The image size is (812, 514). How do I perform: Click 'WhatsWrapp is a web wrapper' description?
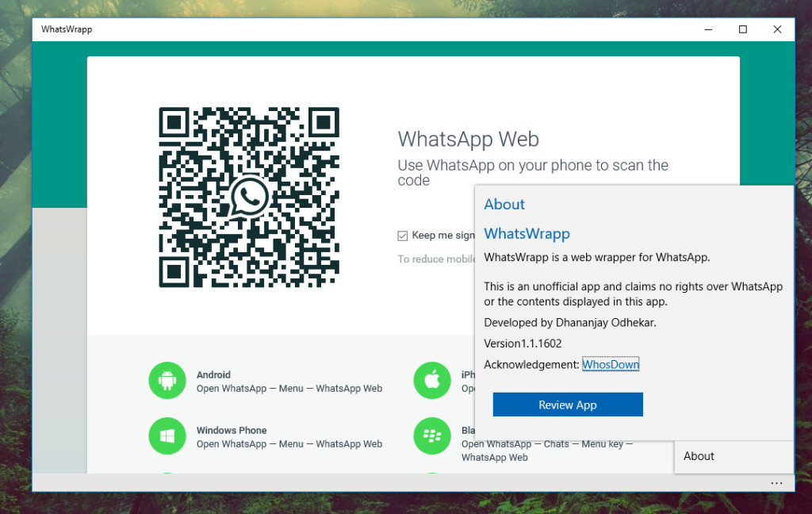click(597, 258)
